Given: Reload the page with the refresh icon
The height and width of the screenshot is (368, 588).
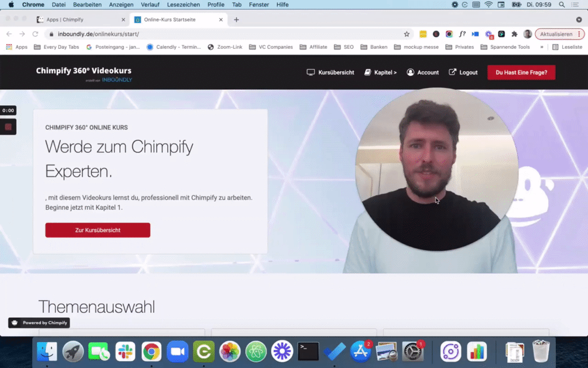Looking at the screenshot, I should click(35, 34).
